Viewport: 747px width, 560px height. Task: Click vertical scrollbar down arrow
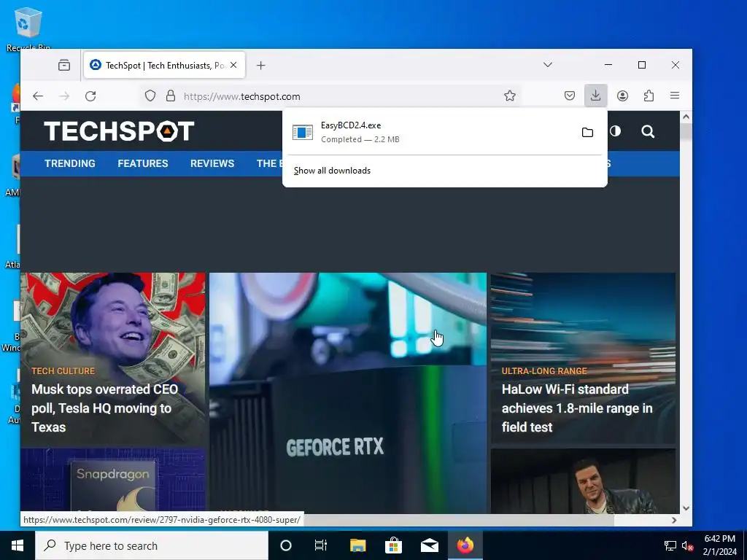pos(686,508)
